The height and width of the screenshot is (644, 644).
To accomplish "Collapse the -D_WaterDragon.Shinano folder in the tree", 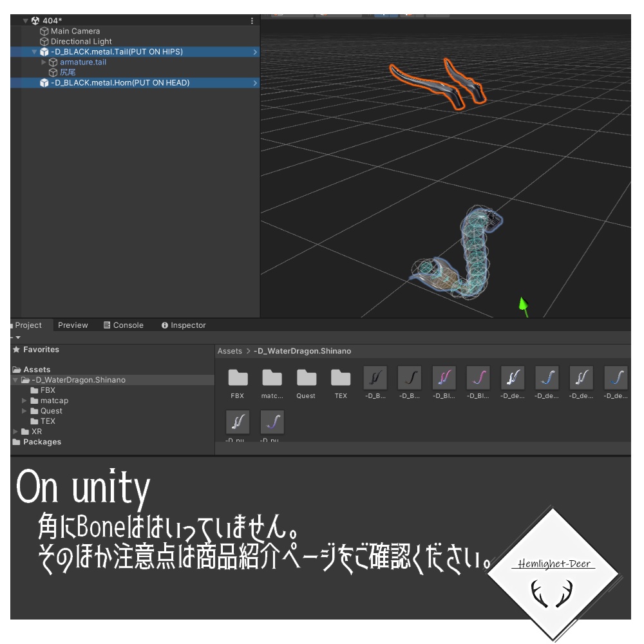I will (x=15, y=380).
